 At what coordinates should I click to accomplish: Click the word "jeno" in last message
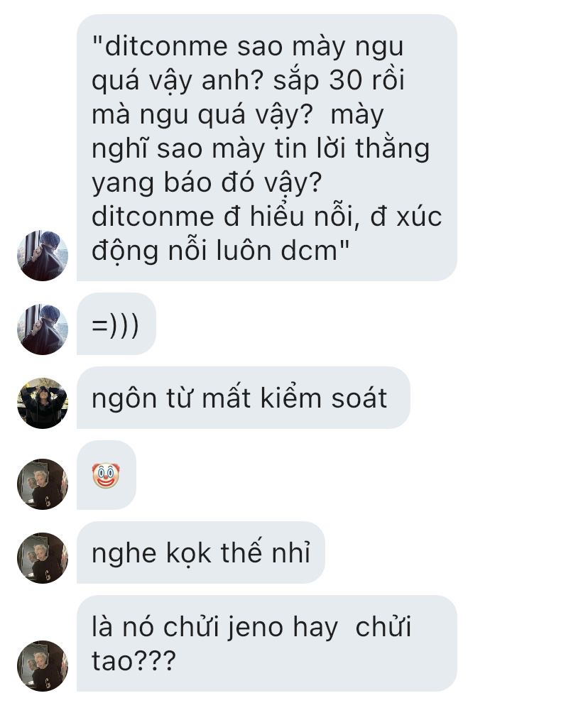pyautogui.click(x=255, y=627)
